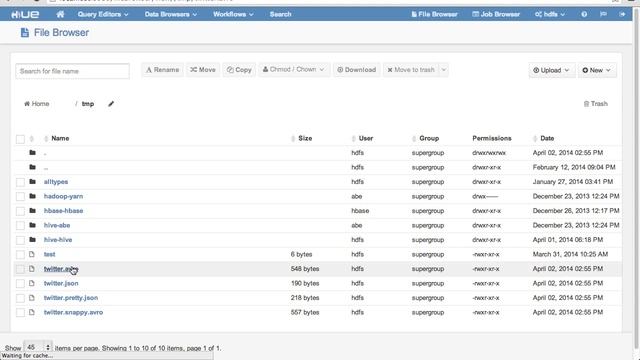The height and width of the screenshot is (360, 640).
Task: Open File Browser in the navbar
Action: pyautogui.click(x=434, y=14)
